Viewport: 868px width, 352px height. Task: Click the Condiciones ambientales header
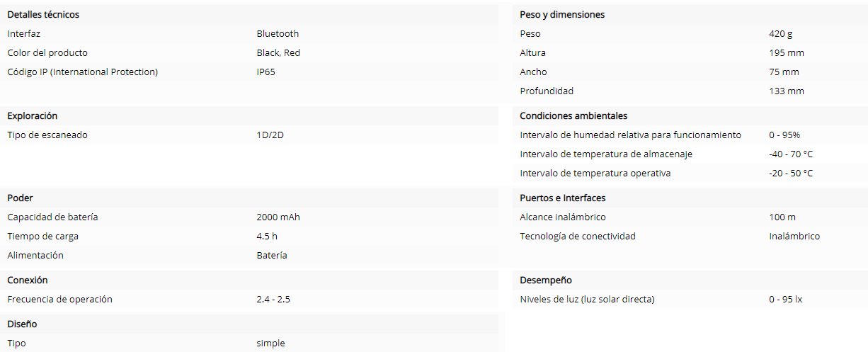(x=573, y=115)
